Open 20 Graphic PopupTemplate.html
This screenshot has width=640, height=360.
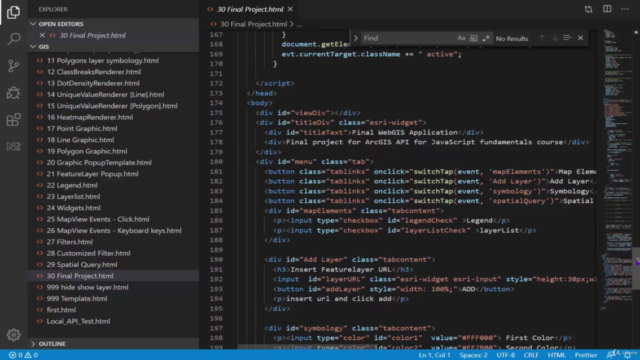click(x=99, y=162)
